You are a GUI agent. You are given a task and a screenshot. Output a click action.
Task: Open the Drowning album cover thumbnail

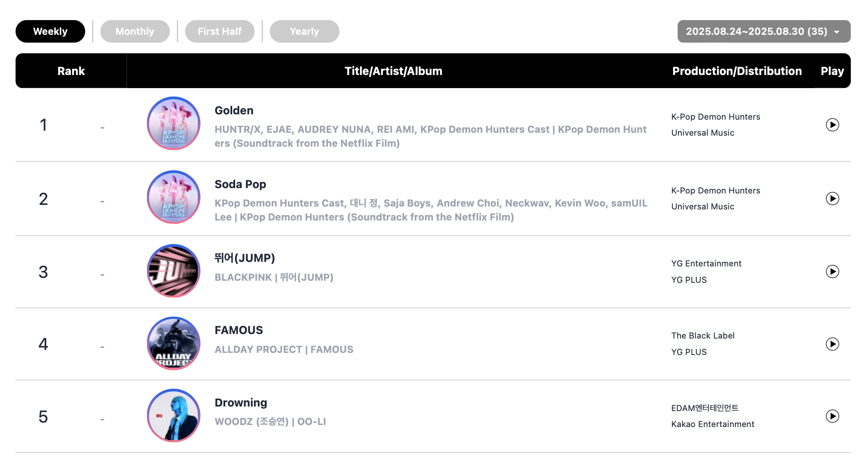coord(174,416)
